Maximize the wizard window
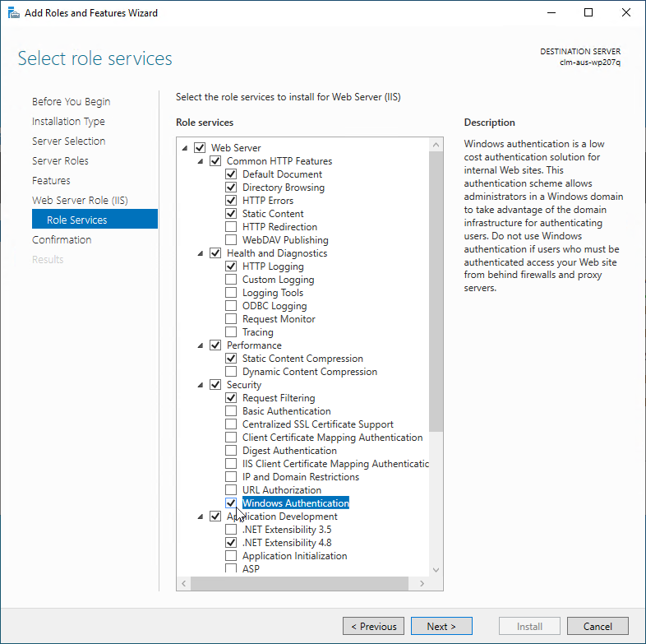This screenshot has height=644, width=646. tap(588, 12)
